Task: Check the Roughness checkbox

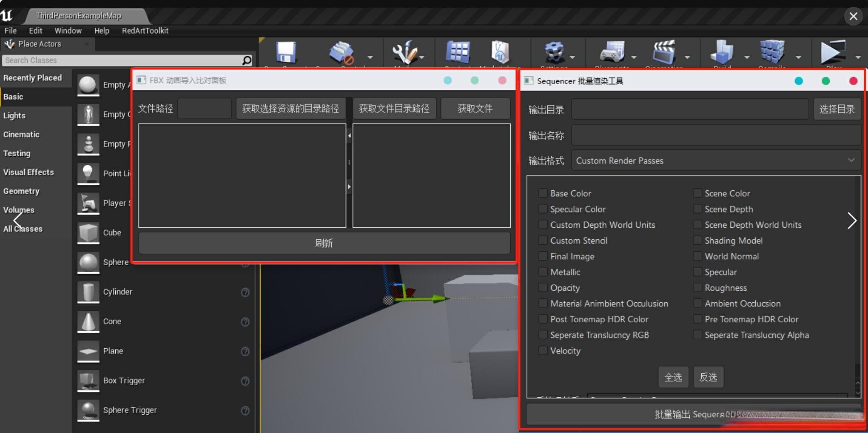Action: tap(697, 288)
